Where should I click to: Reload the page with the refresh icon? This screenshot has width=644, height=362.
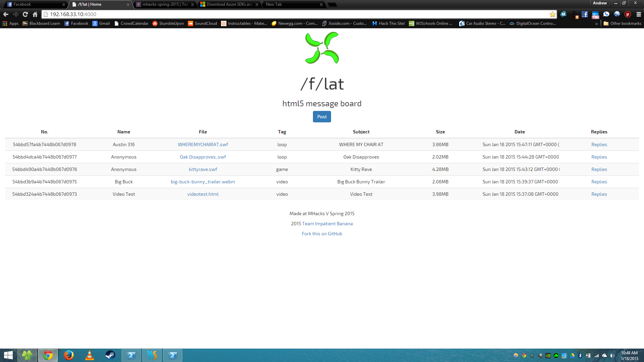(x=25, y=14)
